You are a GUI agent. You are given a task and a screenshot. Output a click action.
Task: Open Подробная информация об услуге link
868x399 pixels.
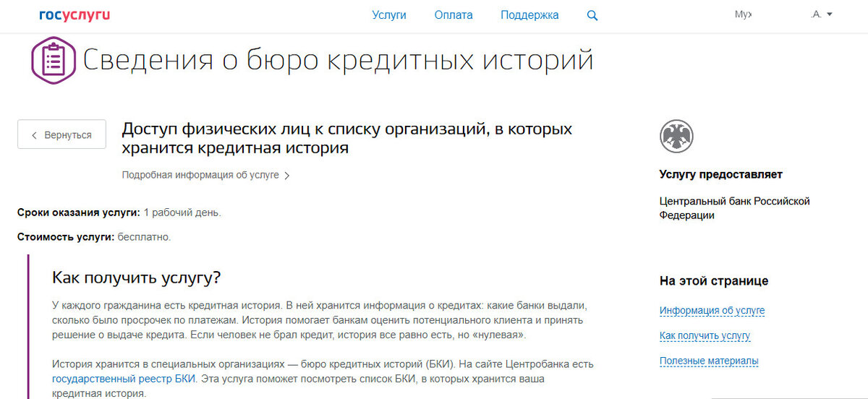[x=200, y=175]
